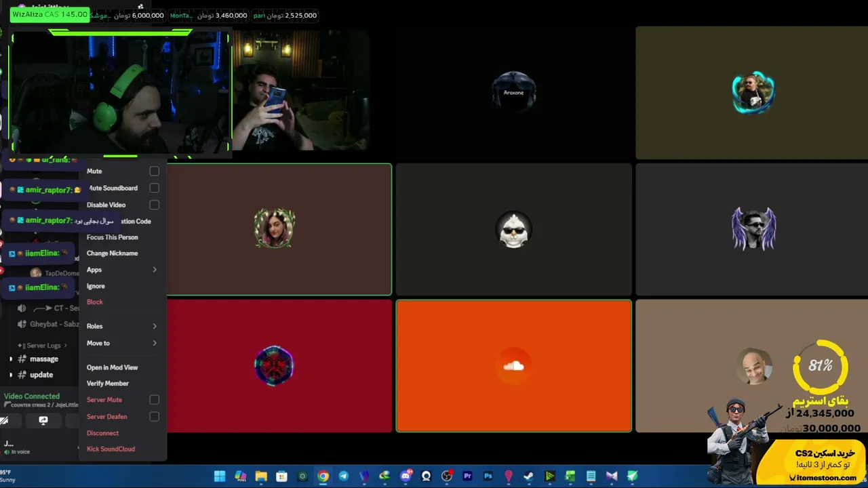Click the WizAliza CAS 145.00 ticker label
Image resolution: width=868 pixels, height=488 pixels.
click(x=50, y=14)
